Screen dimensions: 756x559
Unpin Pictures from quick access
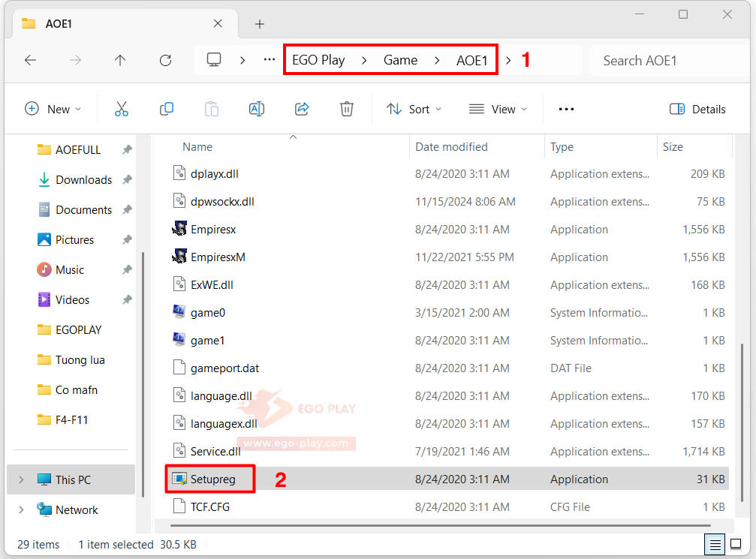point(127,239)
